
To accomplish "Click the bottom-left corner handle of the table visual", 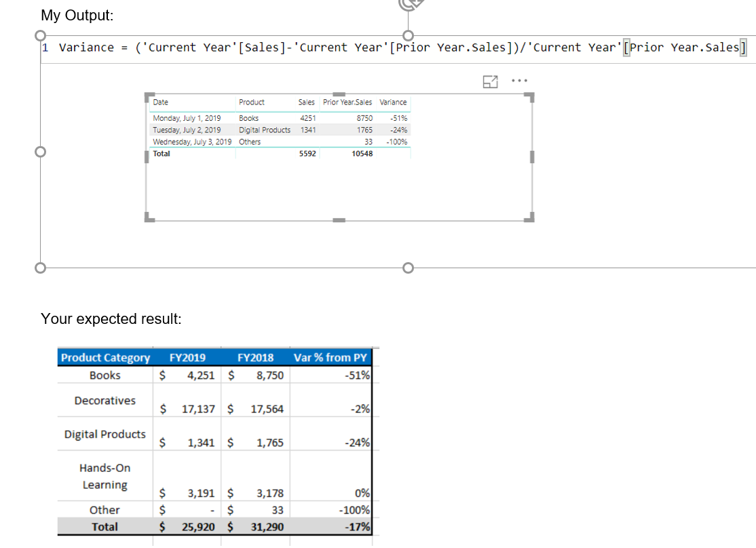I will [x=149, y=217].
